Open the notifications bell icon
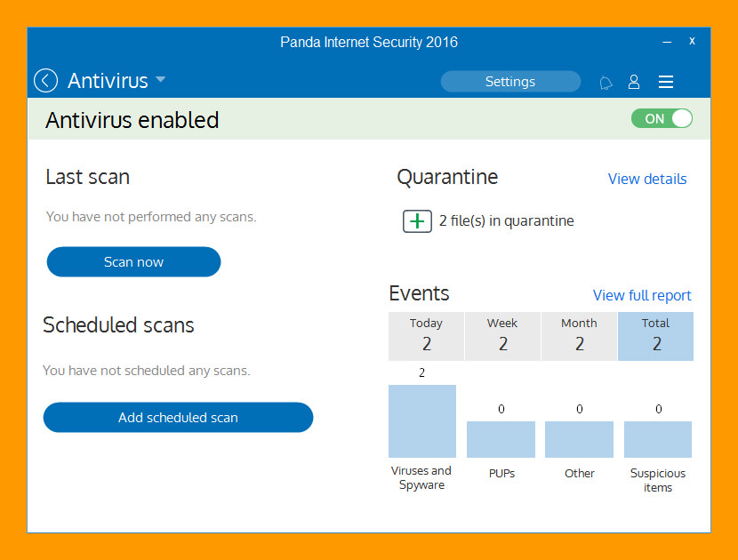This screenshot has height=560, width=738. point(606,83)
